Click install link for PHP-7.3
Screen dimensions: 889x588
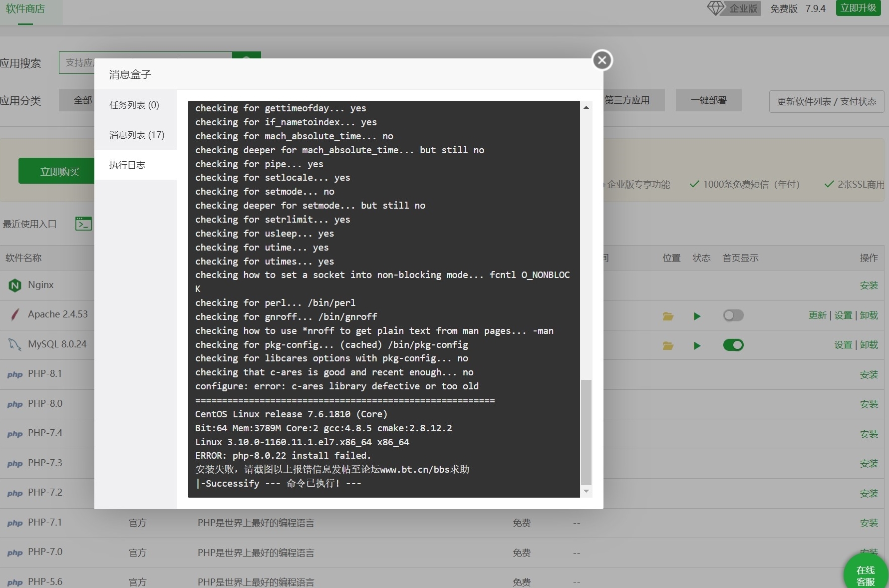coord(869,464)
